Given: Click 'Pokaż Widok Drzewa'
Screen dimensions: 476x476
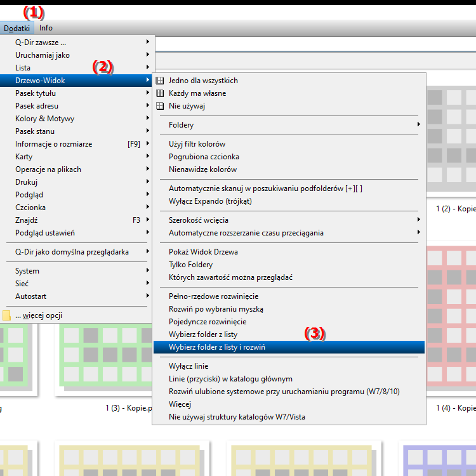Looking at the screenshot, I should [289, 252].
